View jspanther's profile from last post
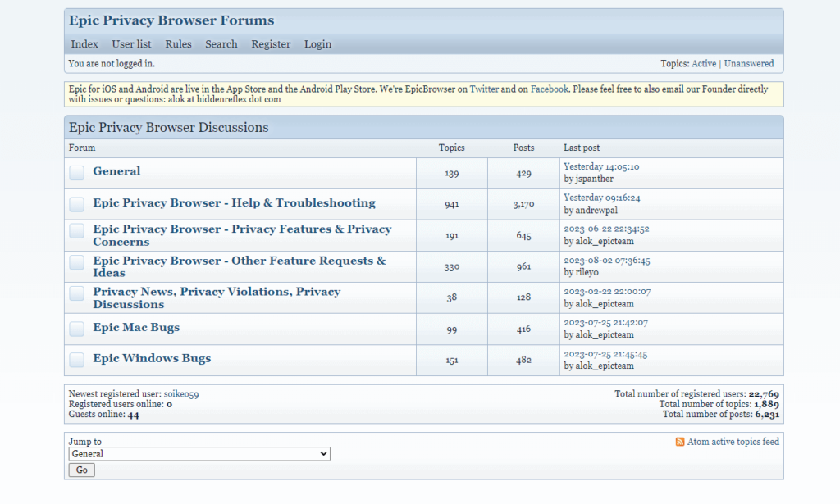 [x=596, y=178]
